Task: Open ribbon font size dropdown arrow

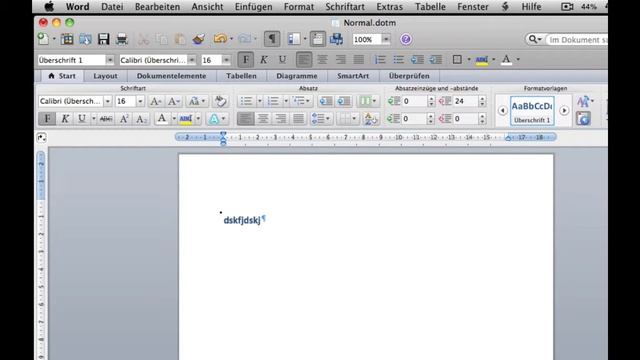Action: click(140, 101)
